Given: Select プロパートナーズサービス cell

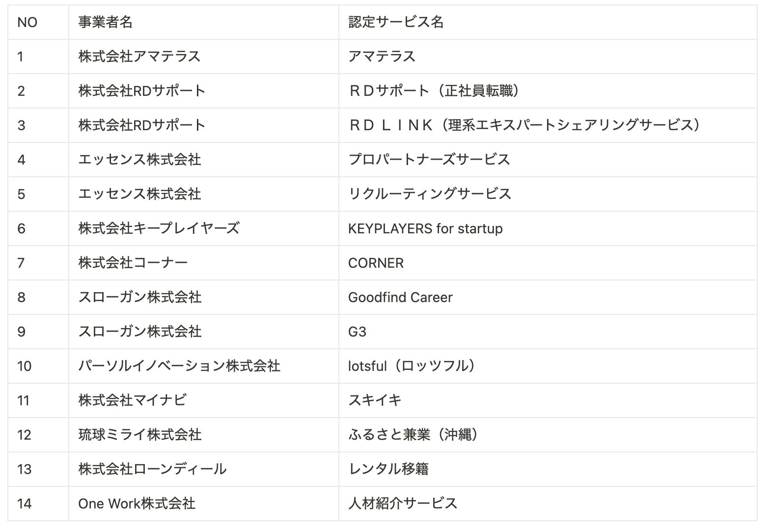Looking at the screenshot, I should (429, 160).
